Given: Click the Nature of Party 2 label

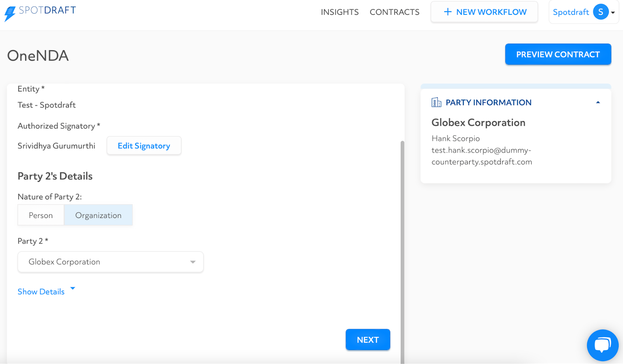Looking at the screenshot, I should click(x=50, y=197).
